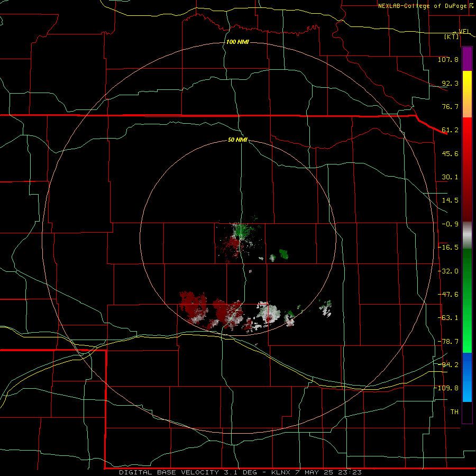The image size is (476, 476).
Task: Pick the red segment of velocity scale
Action: coord(467,169)
